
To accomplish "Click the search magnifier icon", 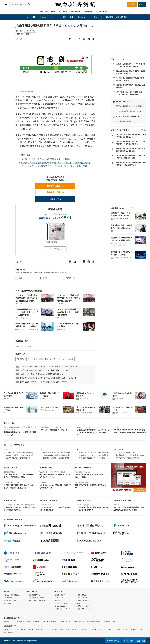I will (x=29, y=5).
